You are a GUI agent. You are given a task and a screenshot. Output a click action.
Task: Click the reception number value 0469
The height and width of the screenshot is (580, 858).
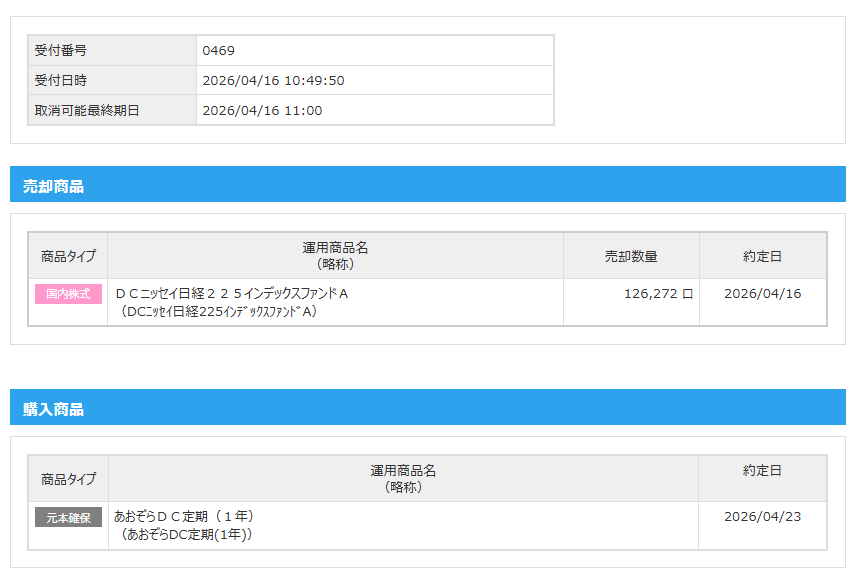point(218,51)
